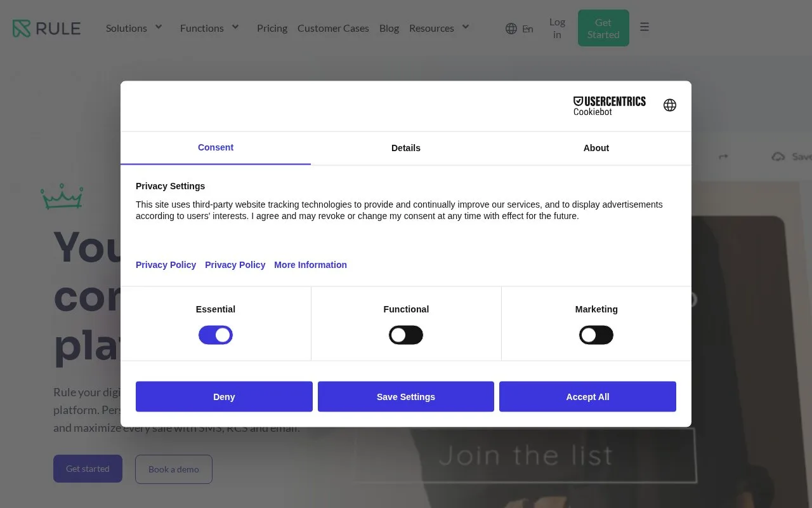
Task: Open the Pricing page
Action: (272, 28)
